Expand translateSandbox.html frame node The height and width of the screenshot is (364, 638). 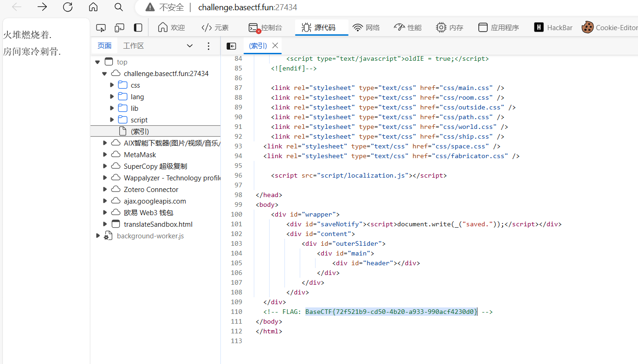(104, 224)
